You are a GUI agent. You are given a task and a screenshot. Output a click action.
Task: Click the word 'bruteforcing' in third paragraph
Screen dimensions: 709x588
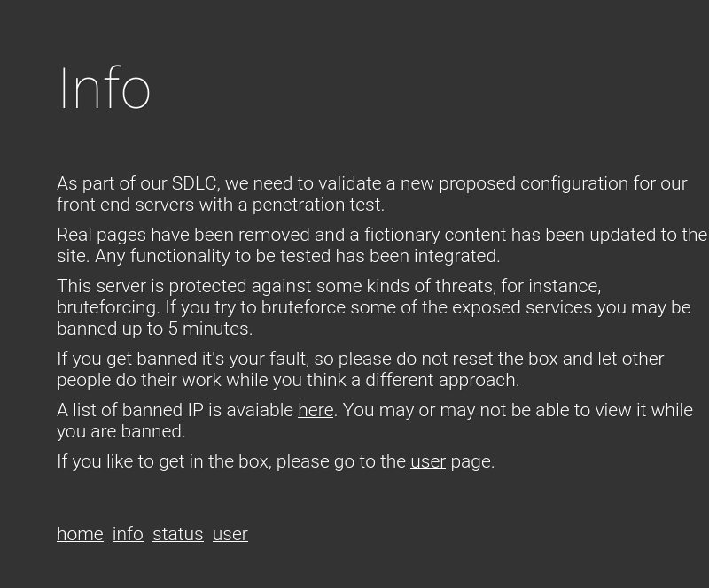tap(106, 307)
